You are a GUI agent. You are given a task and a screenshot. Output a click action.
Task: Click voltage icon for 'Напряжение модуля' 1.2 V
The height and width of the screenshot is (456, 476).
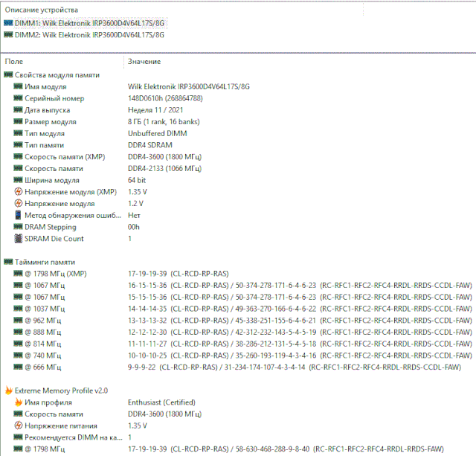click(19, 203)
